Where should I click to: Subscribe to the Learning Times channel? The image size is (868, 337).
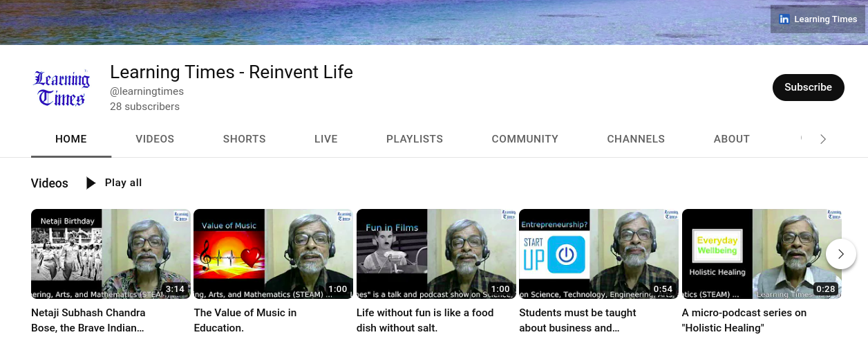(808, 87)
